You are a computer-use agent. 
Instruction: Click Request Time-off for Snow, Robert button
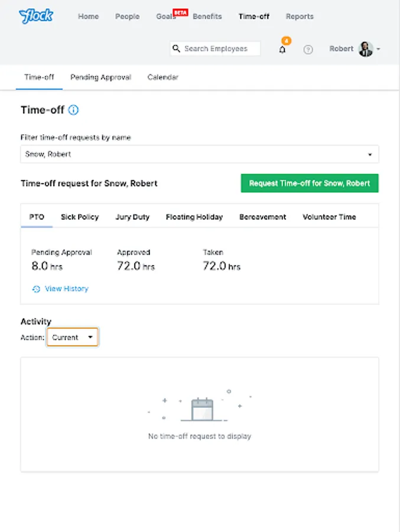pyautogui.click(x=310, y=183)
